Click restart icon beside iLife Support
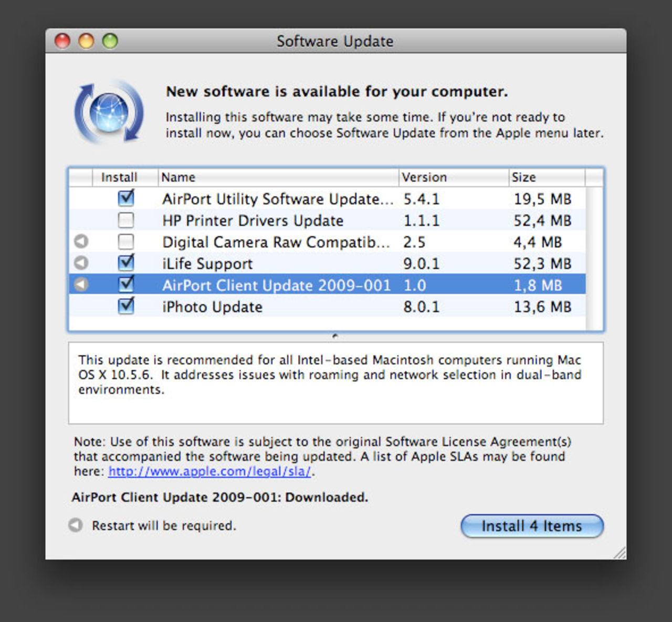This screenshot has height=622, width=672. pyautogui.click(x=81, y=263)
